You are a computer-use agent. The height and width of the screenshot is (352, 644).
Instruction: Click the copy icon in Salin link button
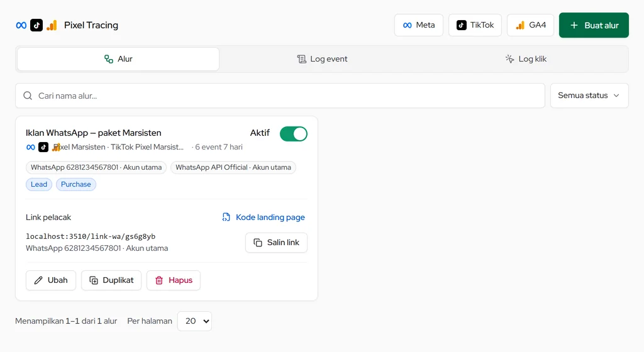pyautogui.click(x=258, y=243)
